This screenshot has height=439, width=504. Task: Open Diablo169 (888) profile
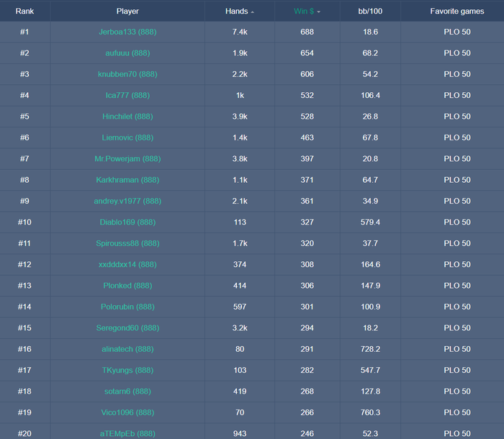point(127,222)
